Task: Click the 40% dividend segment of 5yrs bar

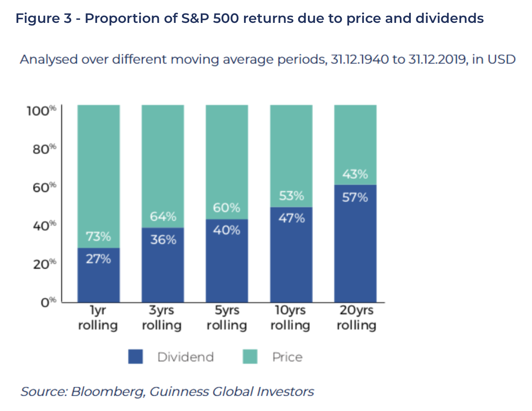Action: pyautogui.click(x=227, y=261)
